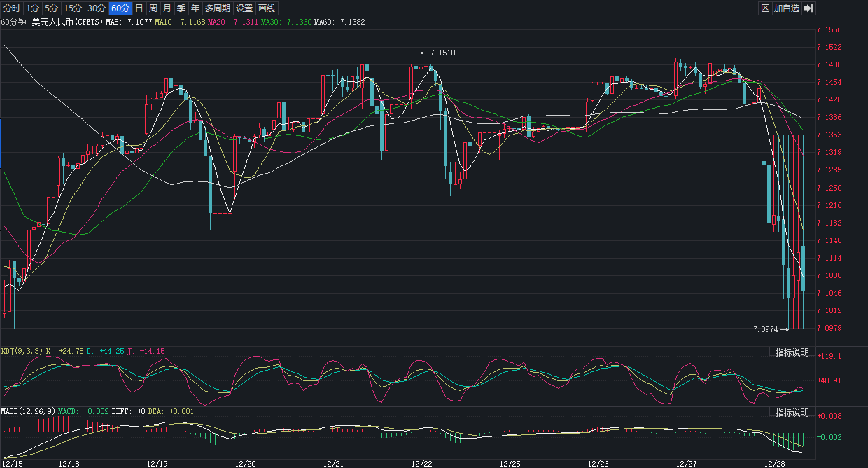This screenshot has width=868, height=468.
Task: Switch to the 分时 intraday tab
Action: tap(12, 8)
